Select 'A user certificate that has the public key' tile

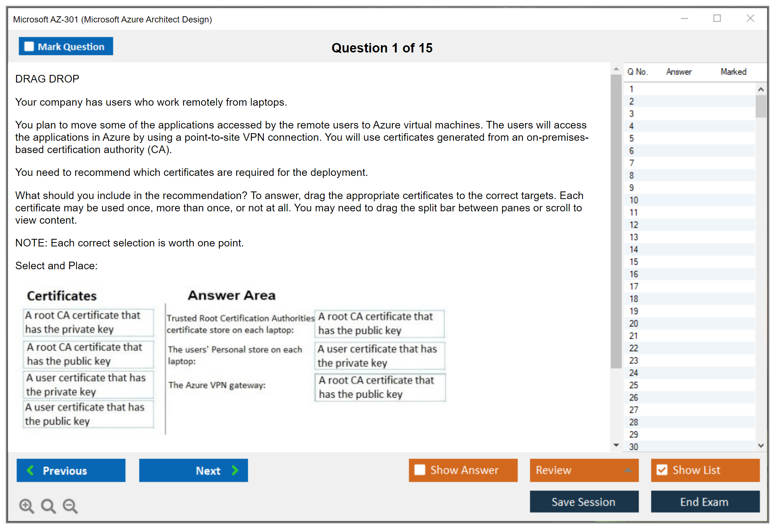coord(88,414)
